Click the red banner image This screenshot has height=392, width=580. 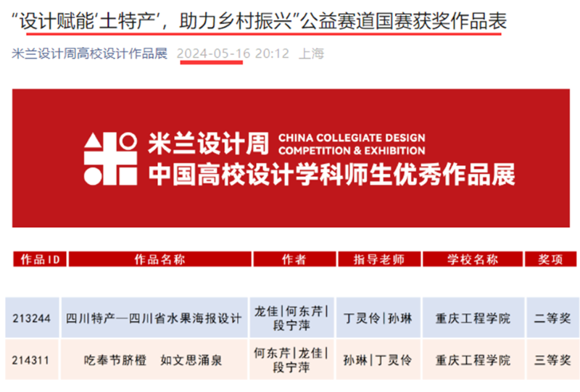tap(294, 157)
